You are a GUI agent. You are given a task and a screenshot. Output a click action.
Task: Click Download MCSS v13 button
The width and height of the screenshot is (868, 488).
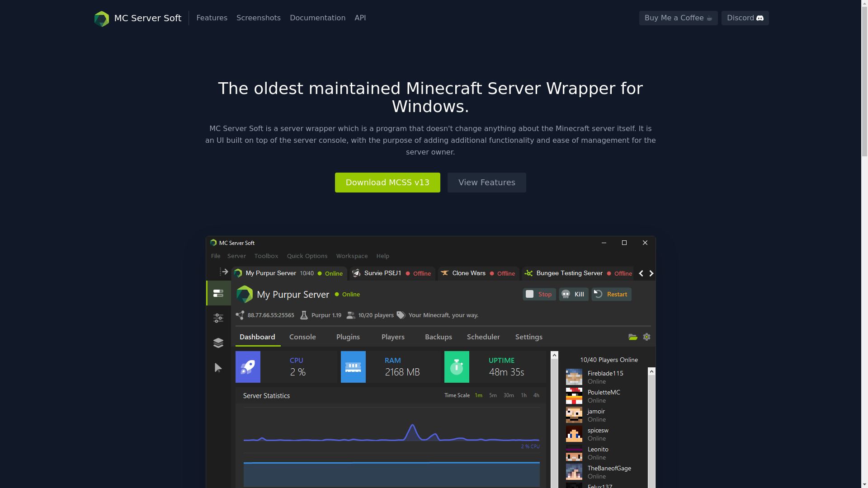387,183
